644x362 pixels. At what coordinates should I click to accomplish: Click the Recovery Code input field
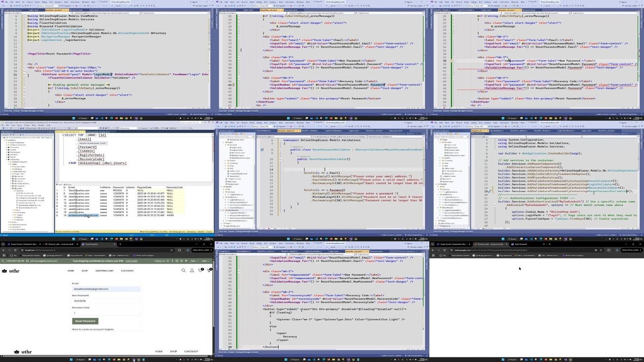click(x=106, y=313)
